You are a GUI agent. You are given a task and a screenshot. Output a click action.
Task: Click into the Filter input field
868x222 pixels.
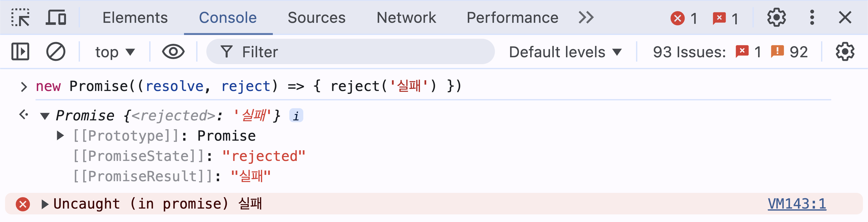[350, 52]
